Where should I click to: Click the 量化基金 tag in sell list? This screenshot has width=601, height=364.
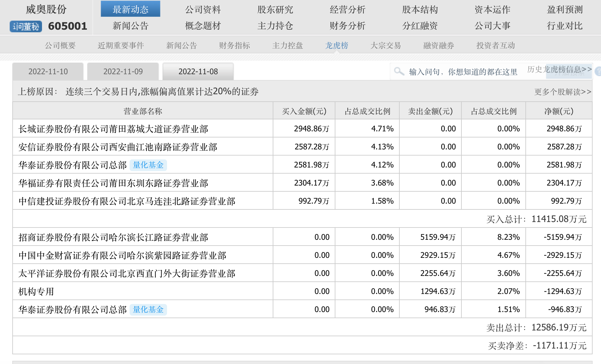coord(148,309)
